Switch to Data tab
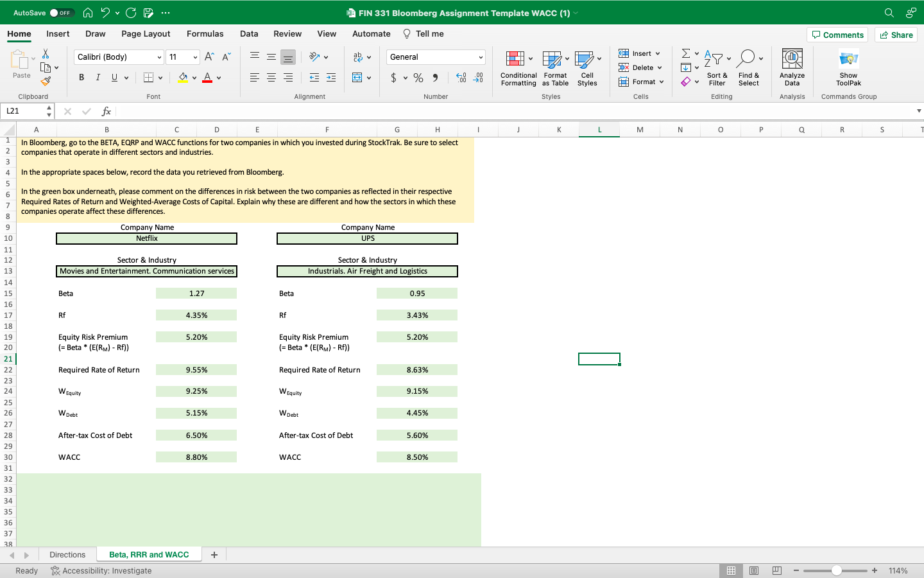The image size is (924, 578). (249, 34)
